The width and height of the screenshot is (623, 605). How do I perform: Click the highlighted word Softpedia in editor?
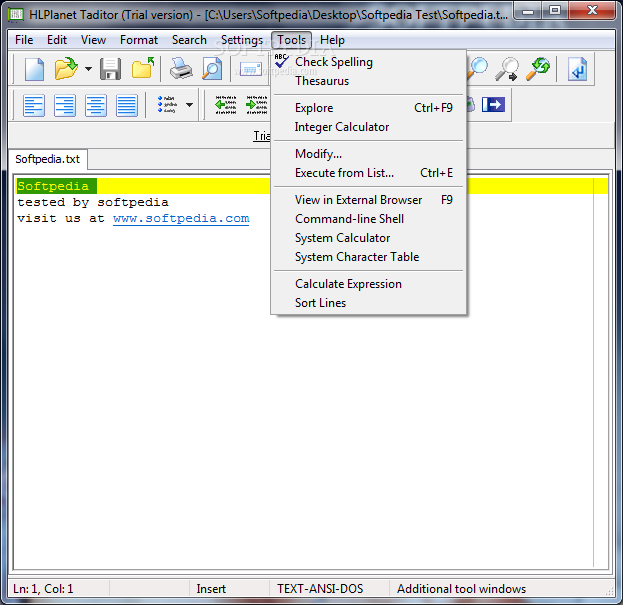point(53,186)
